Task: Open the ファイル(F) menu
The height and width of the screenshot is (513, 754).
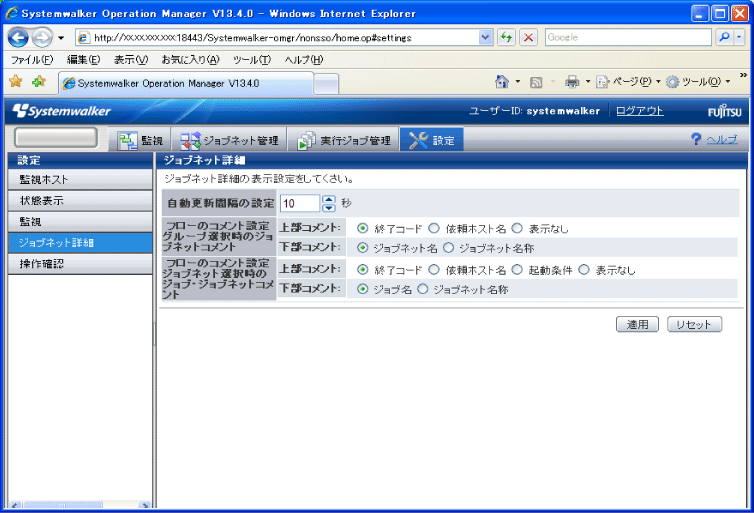Action: click(32, 60)
